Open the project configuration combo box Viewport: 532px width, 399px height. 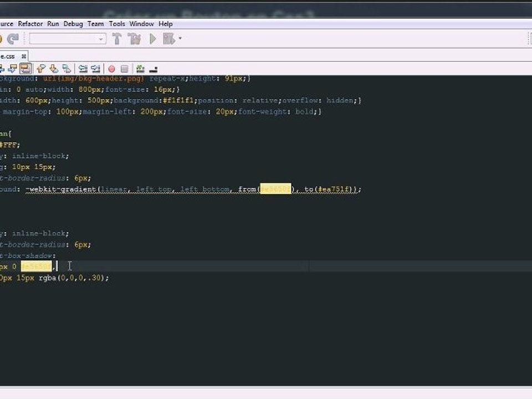tap(68, 39)
